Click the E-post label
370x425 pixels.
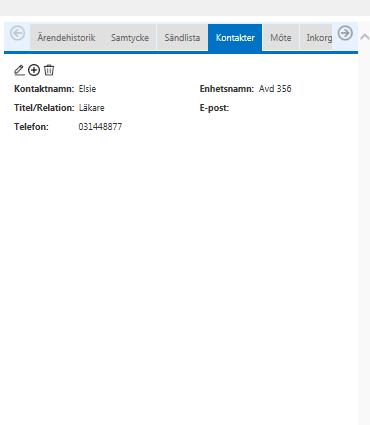[214, 108]
